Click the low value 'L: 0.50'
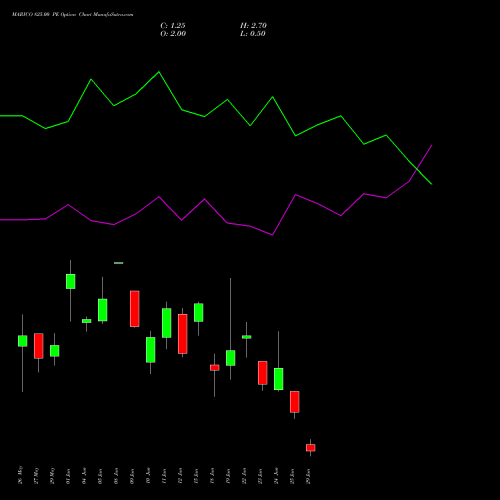The height and width of the screenshot is (500, 500). [253, 34]
